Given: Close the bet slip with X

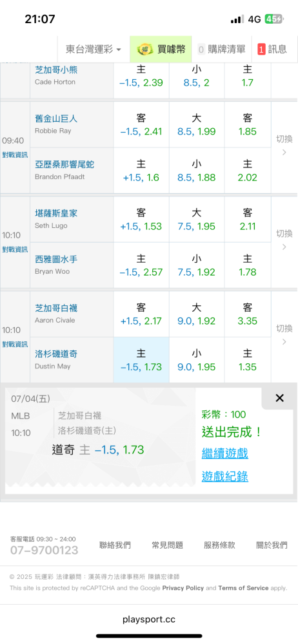Looking at the screenshot, I should click(x=279, y=397).
